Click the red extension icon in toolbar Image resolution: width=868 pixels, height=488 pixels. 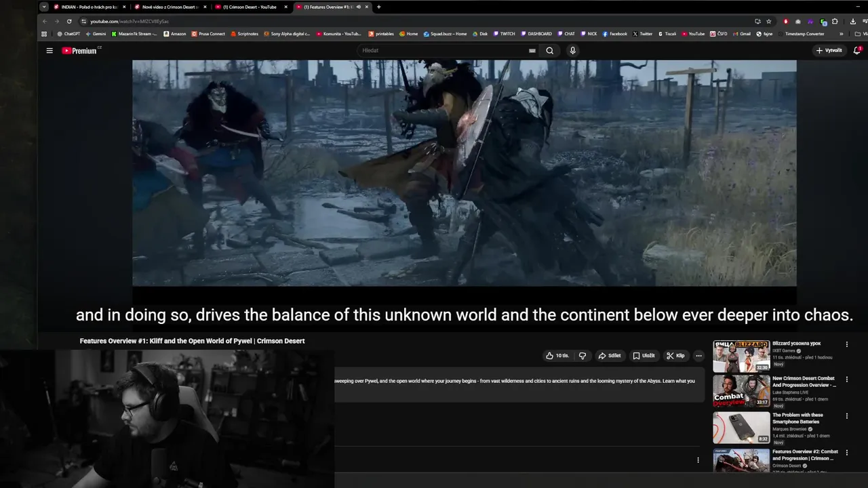click(x=786, y=21)
